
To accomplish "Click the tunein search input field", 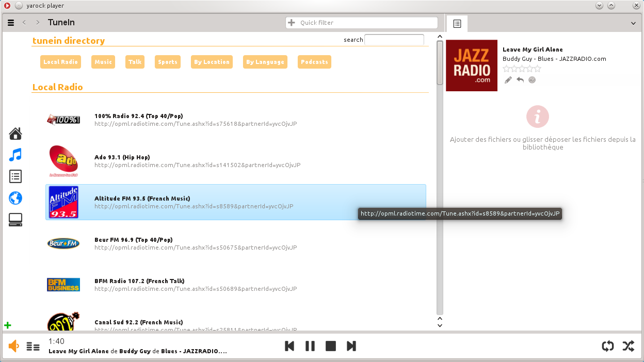I will pos(394,40).
